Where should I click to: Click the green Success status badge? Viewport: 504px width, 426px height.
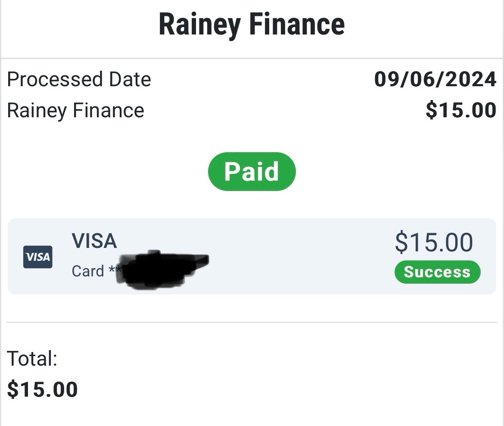pyautogui.click(x=437, y=272)
